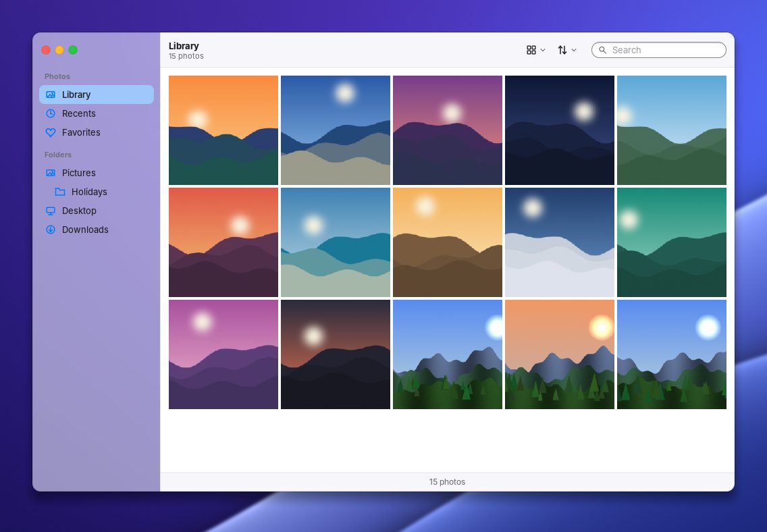Select the magenta-sky photo with purple hills
This screenshot has height=532, width=767.
[x=223, y=354]
